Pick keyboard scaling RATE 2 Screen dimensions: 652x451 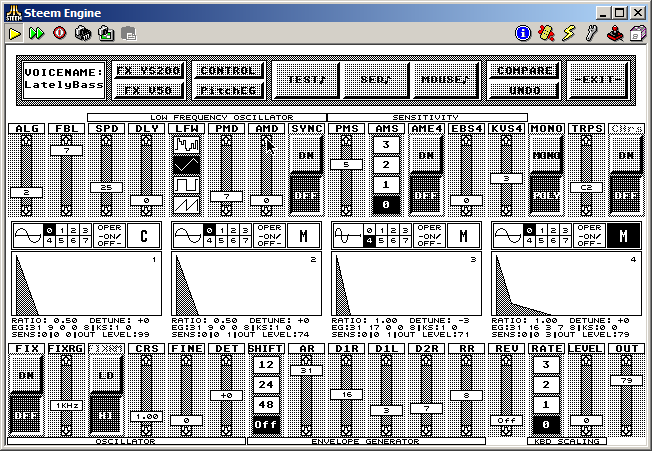pos(545,384)
